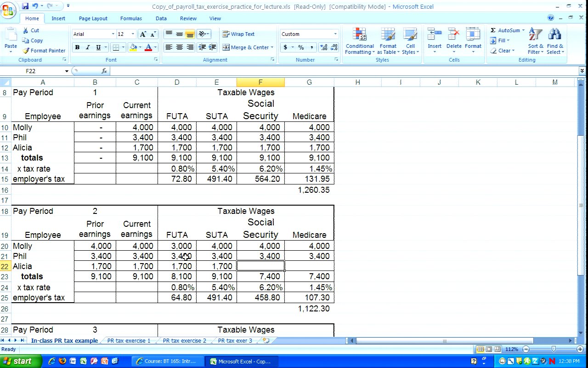Click the Format Painter icon

(26, 51)
